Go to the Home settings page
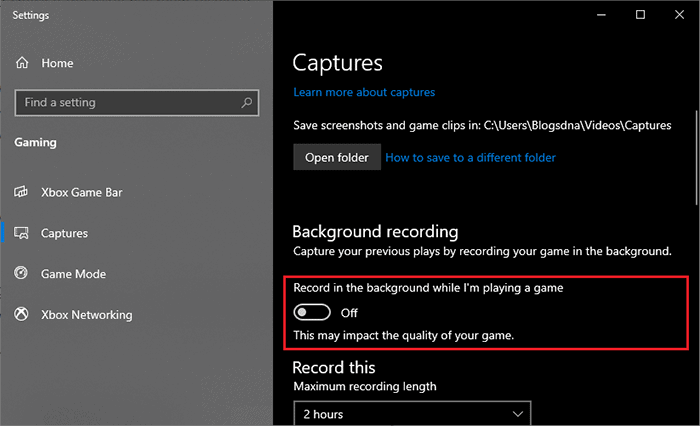Viewport: 700px width, 426px height. 57,63
